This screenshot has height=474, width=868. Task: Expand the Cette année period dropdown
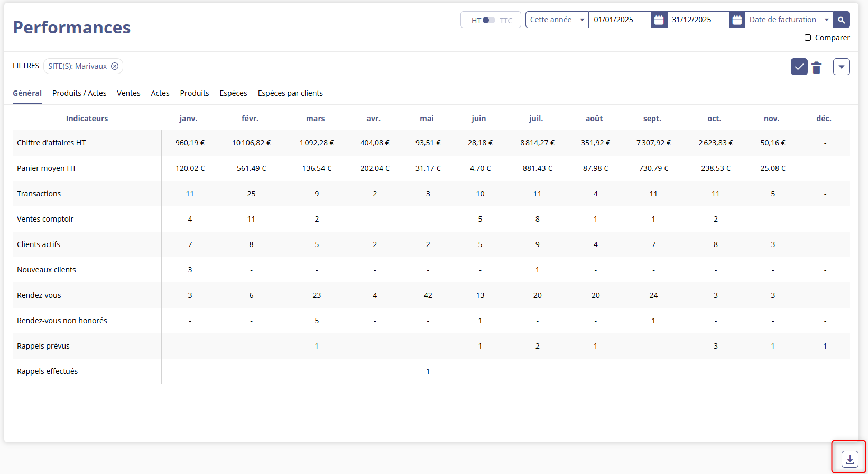[557, 20]
